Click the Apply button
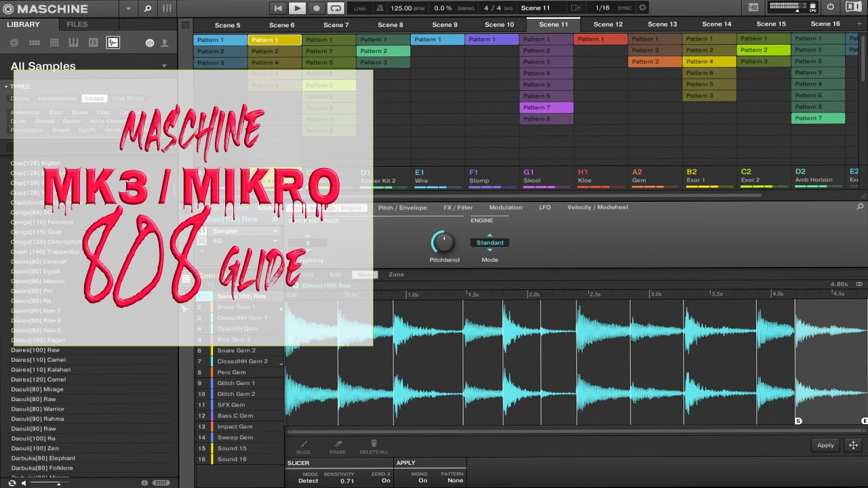Image resolution: width=868 pixels, height=488 pixels. coord(825,445)
